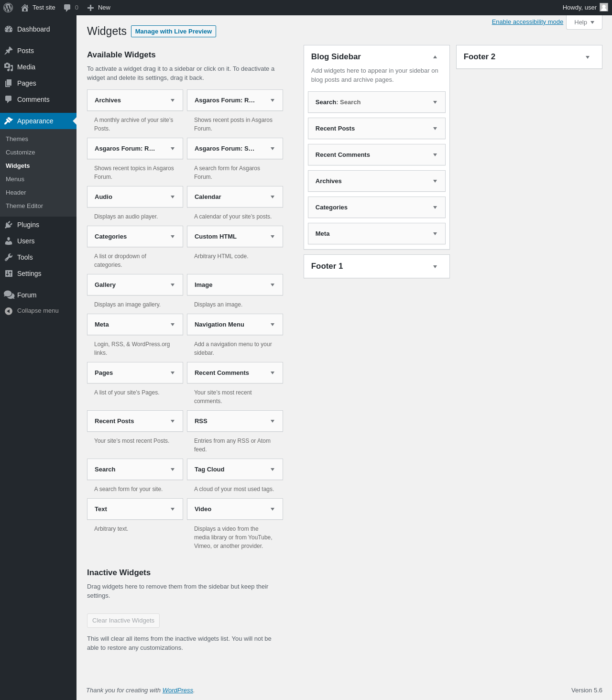Click the Media library icon
This screenshot has width=612, height=700.
point(9,67)
